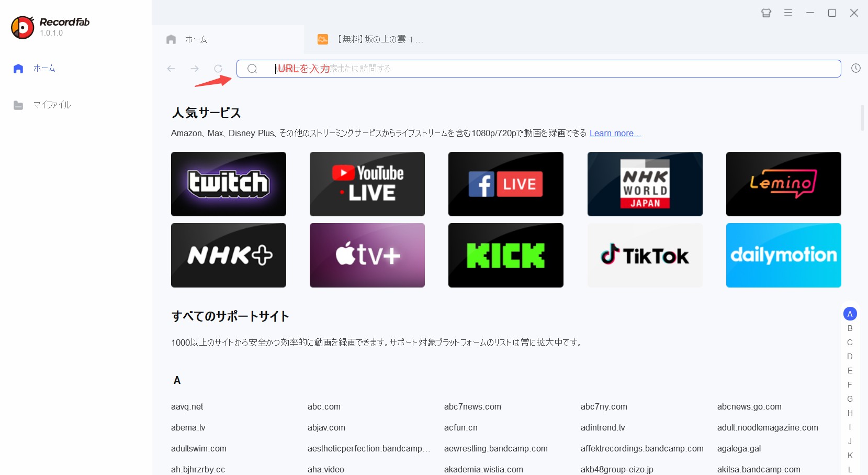Open adintrend.tv site link

[603, 427]
